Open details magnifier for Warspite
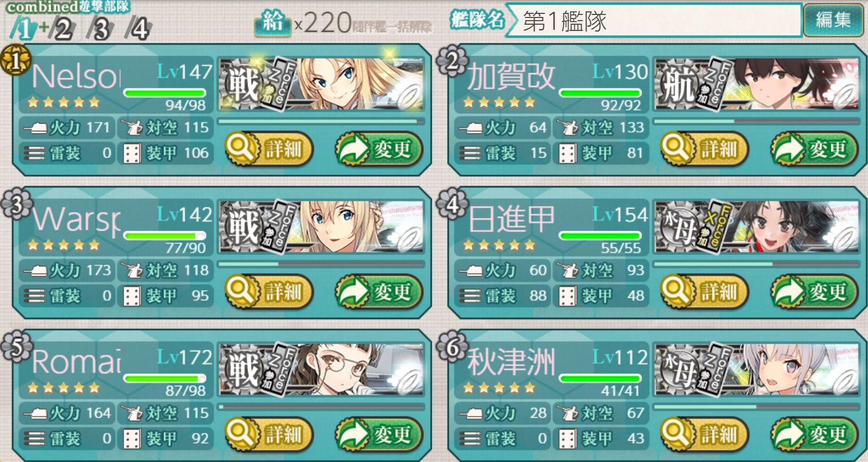 pyautogui.click(x=241, y=292)
